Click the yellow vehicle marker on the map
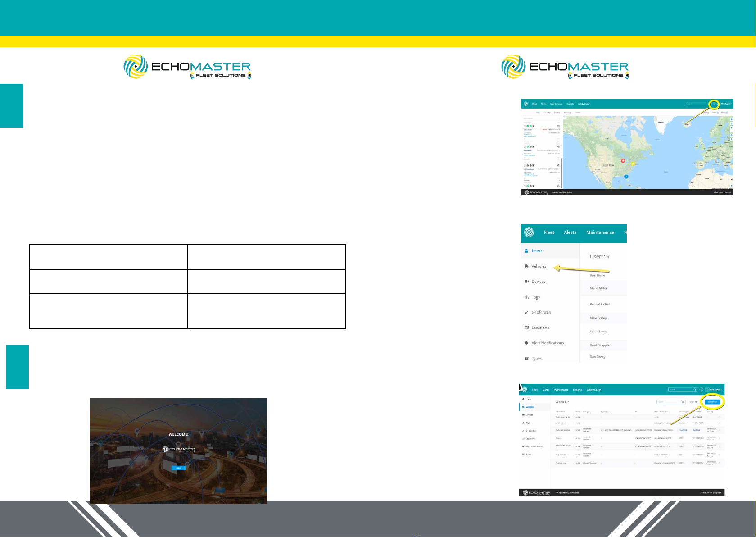Screen dimensions: 756x537 point(633,164)
